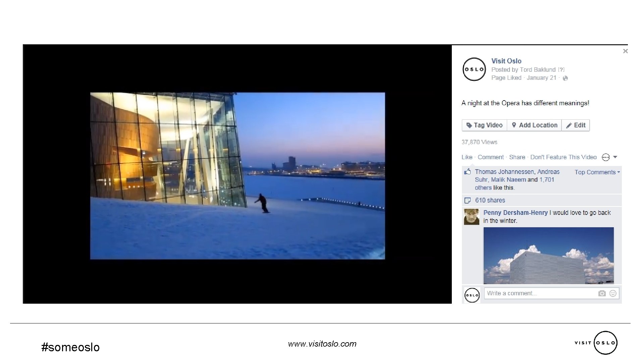Click the public globe privacy icon

pyautogui.click(x=565, y=78)
